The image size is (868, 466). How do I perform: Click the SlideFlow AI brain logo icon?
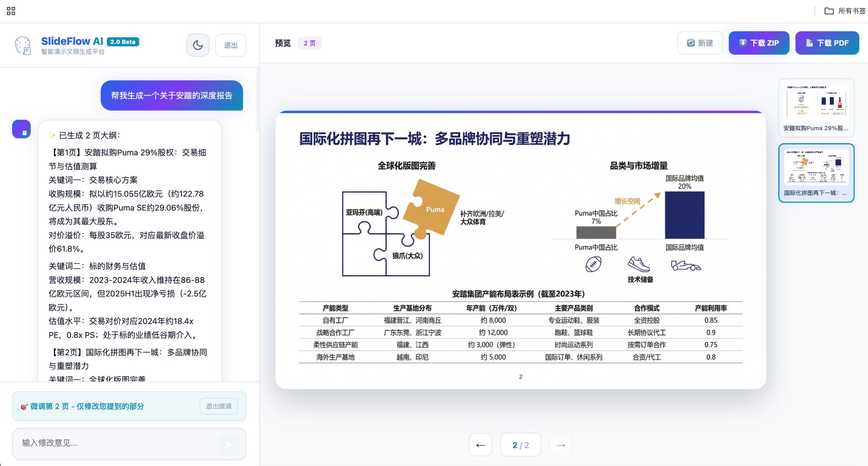pyautogui.click(x=23, y=46)
